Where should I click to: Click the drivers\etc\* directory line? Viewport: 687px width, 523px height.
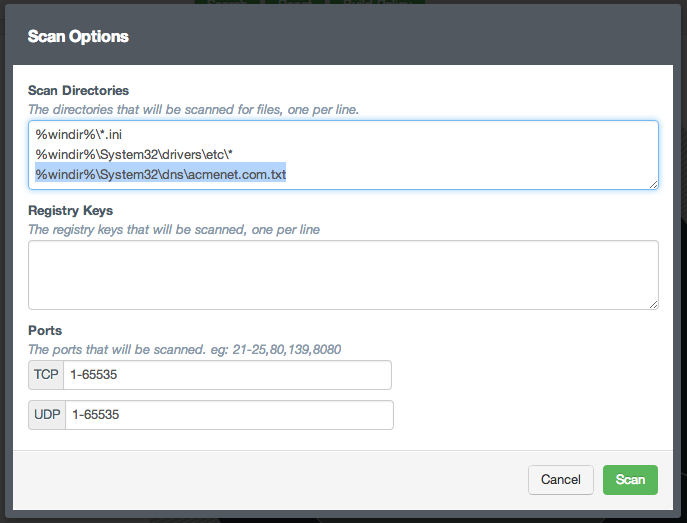[x=134, y=154]
